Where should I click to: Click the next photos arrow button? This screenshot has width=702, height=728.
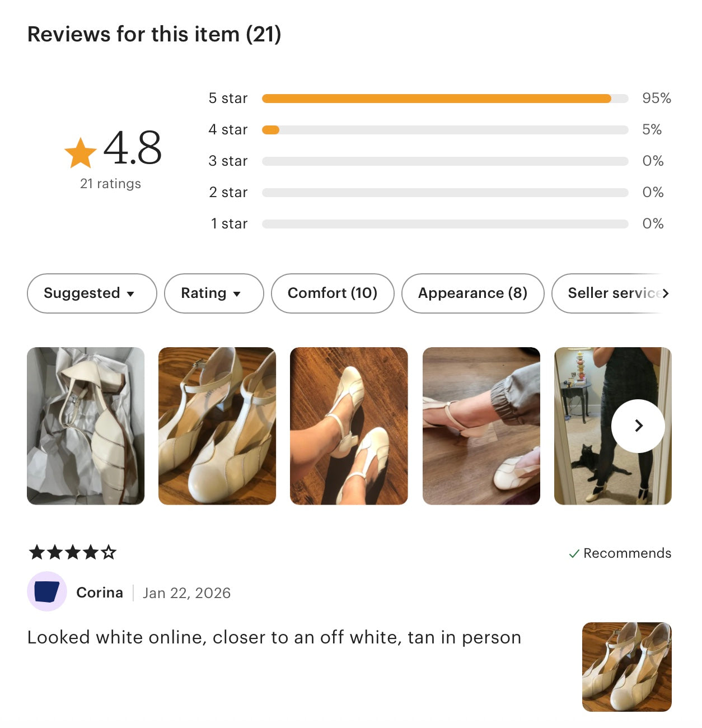point(638,426)
